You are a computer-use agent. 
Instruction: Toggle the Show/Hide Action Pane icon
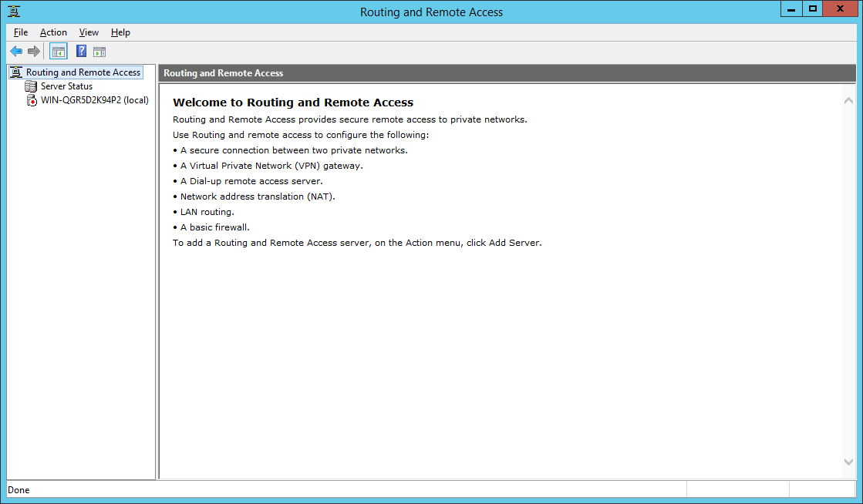click(99, 52)
